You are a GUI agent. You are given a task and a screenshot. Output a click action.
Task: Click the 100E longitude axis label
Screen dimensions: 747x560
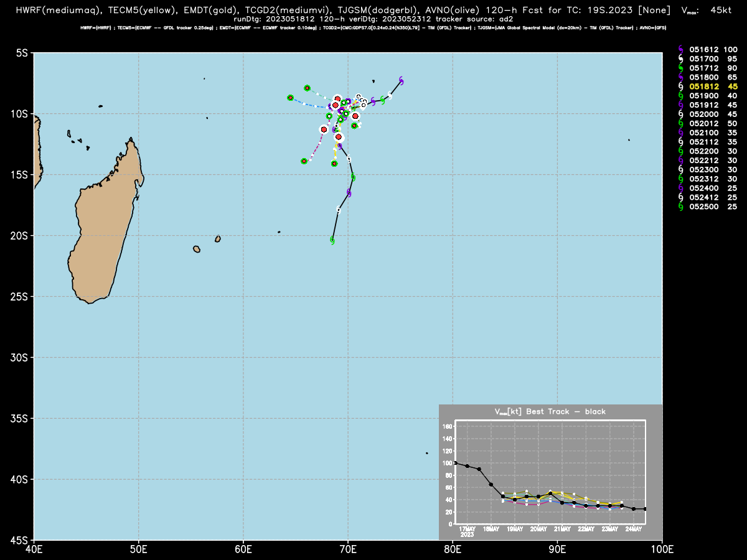(662, 550)
